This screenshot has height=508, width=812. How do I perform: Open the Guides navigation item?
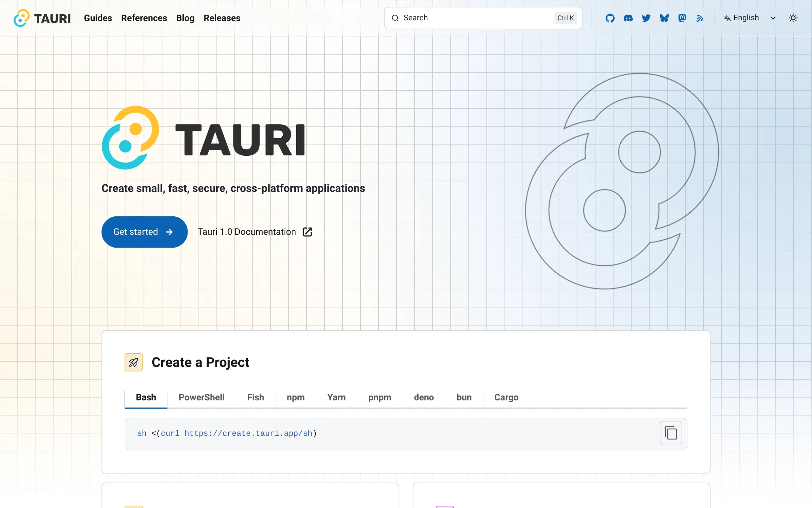point(98,18)
